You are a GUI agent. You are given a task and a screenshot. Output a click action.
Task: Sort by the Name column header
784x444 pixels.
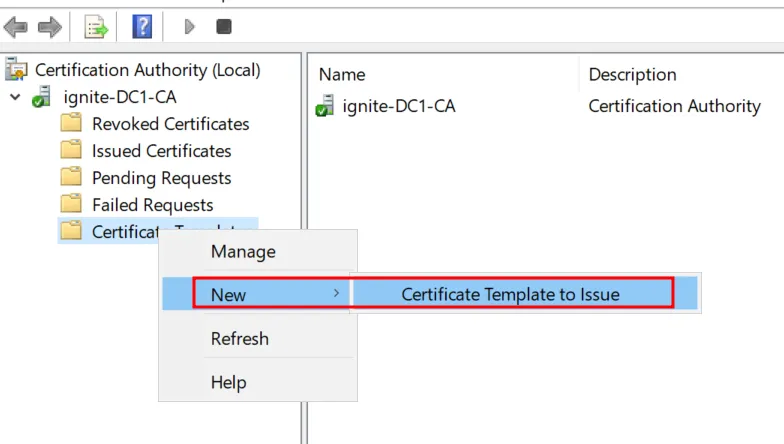[342, 74]
